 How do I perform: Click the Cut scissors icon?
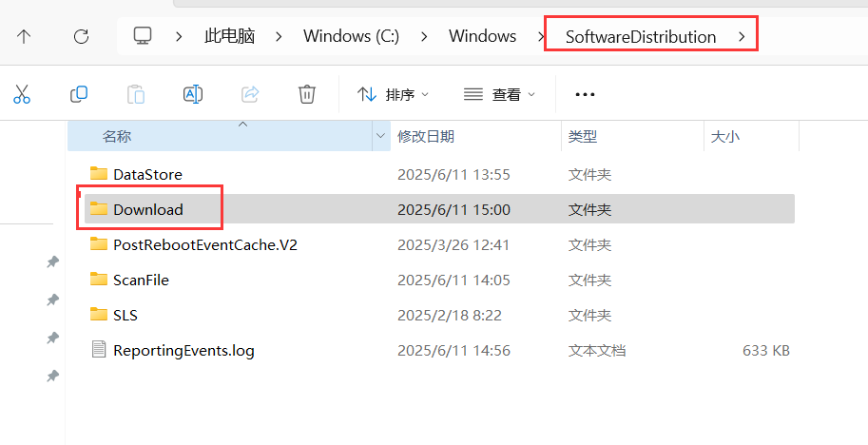click(x=22, y=94)
